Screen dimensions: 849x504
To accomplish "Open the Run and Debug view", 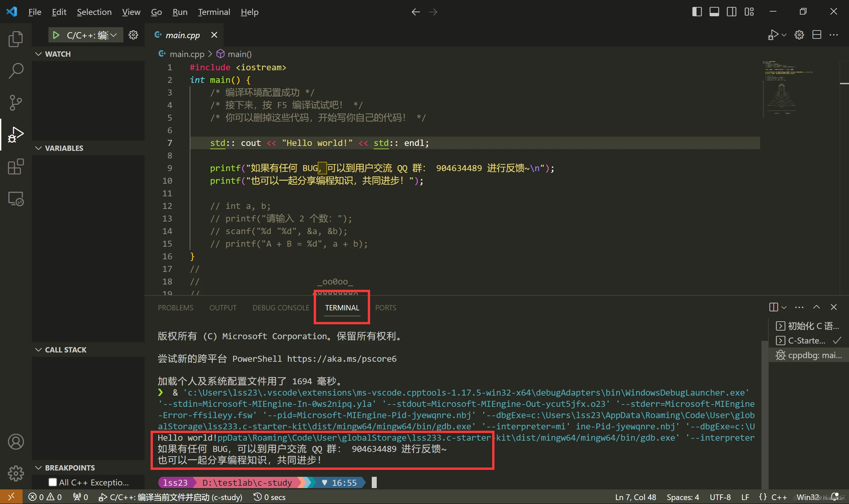I will (x=15, y=134).
